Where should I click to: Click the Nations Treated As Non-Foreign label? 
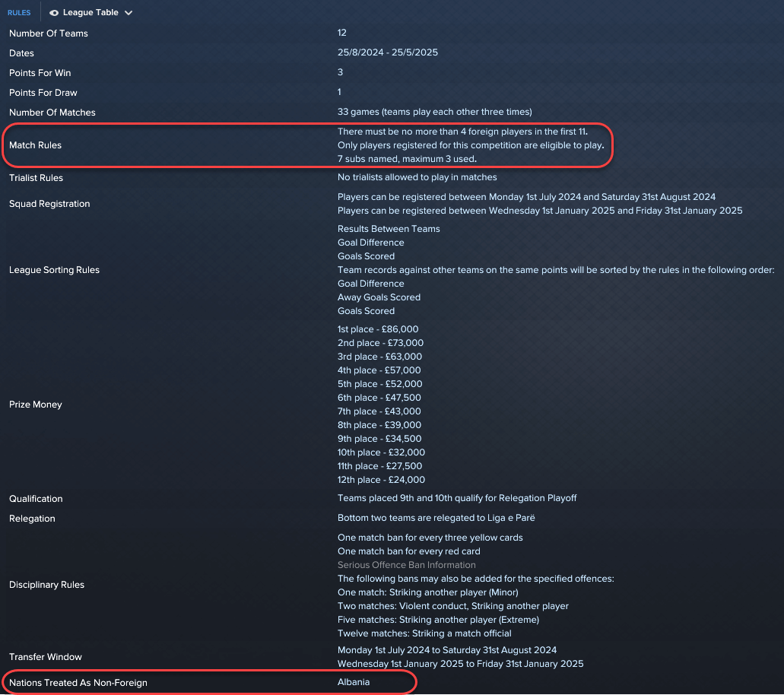click(x=78, y=683)
